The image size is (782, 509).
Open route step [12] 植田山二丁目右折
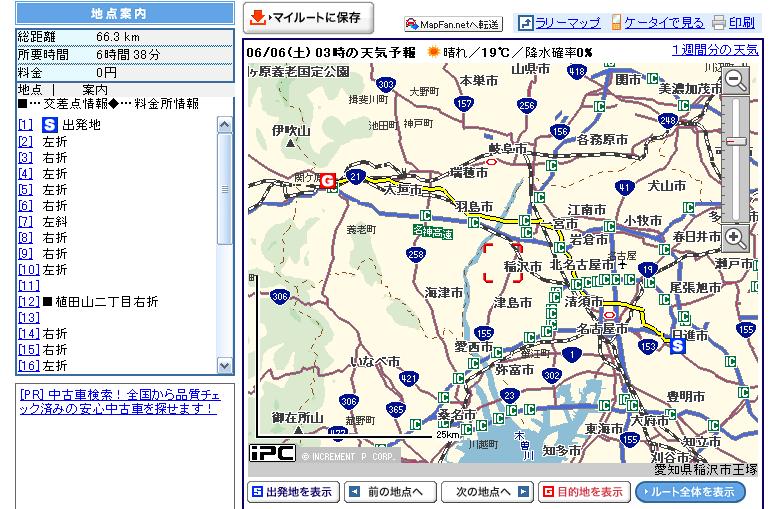tap(29, 302)
